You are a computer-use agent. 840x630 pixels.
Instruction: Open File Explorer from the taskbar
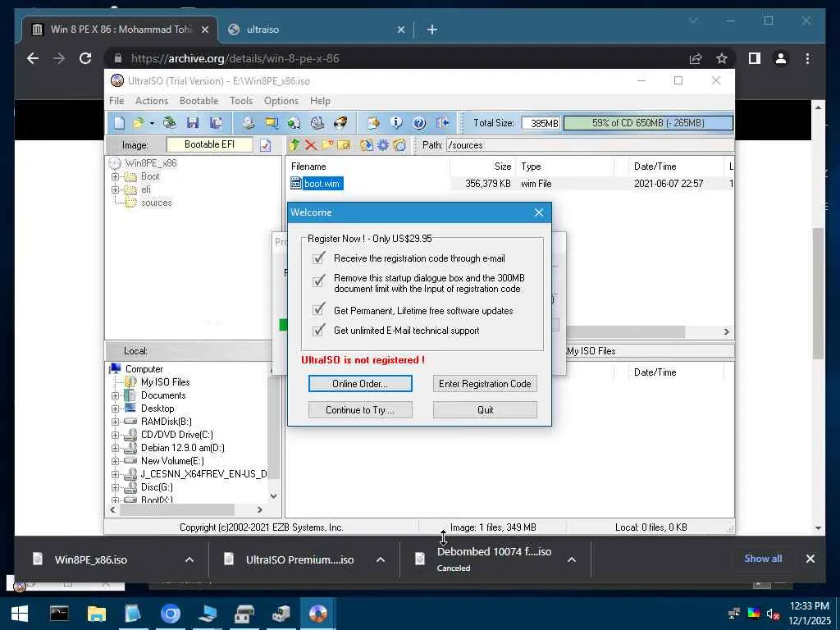pos(97,614)
